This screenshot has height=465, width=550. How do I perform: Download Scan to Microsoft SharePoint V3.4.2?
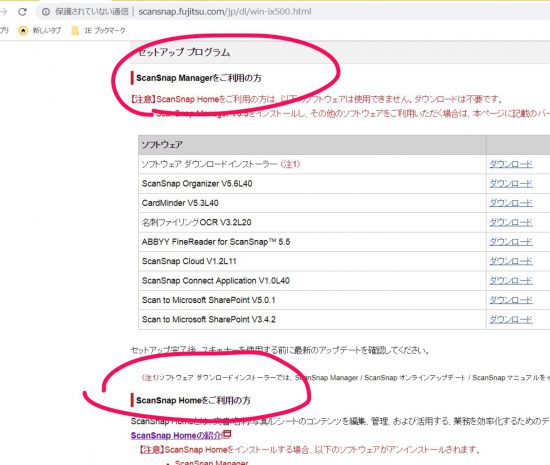tap(511, 319)
